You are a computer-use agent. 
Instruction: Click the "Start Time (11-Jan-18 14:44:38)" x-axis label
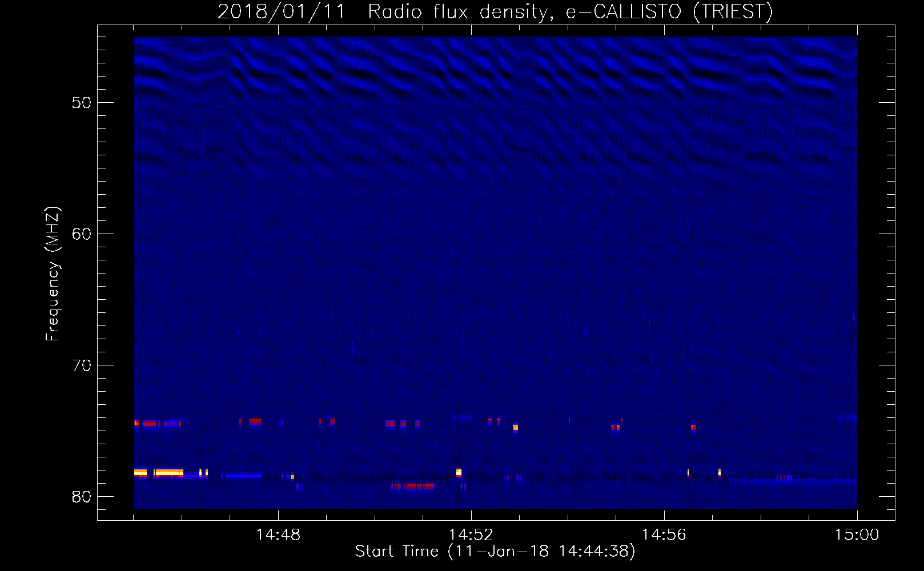click(x=495, y=552)
